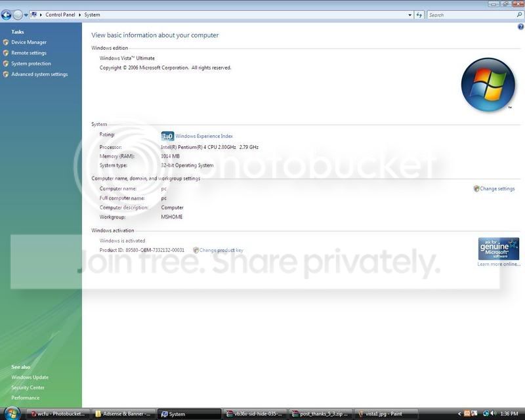This screenshot has height=420, width=525.
Task: Open the help question mark icon
Action: coord(520,27)
